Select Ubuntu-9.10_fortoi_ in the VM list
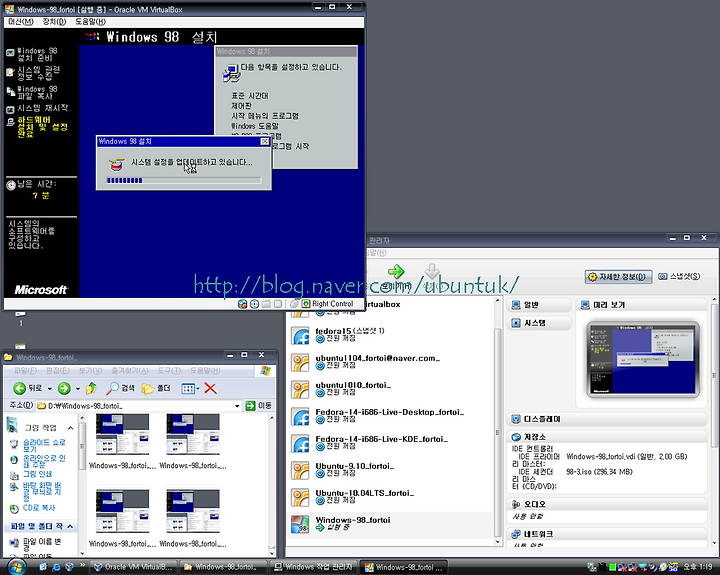 (389, 470)
